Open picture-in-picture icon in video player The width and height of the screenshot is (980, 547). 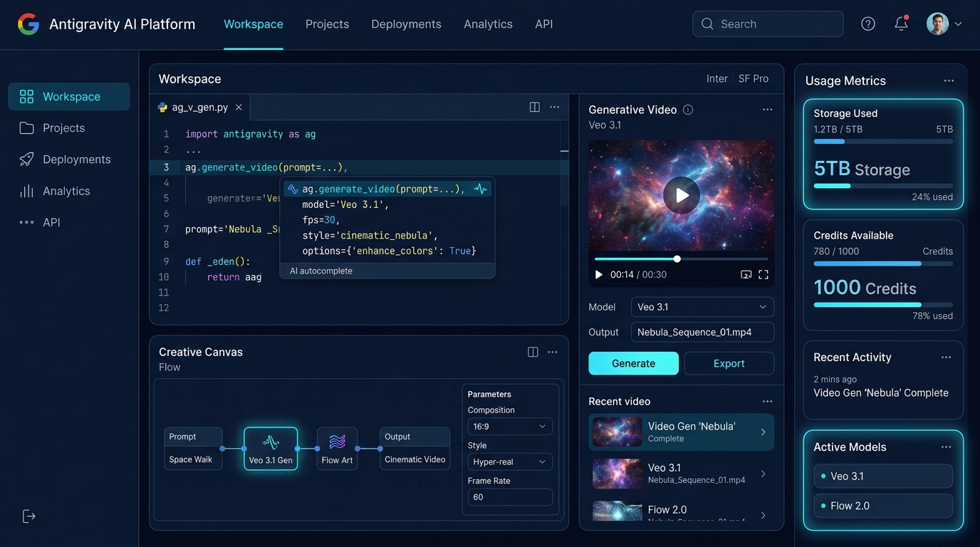[x=746, y=274]
